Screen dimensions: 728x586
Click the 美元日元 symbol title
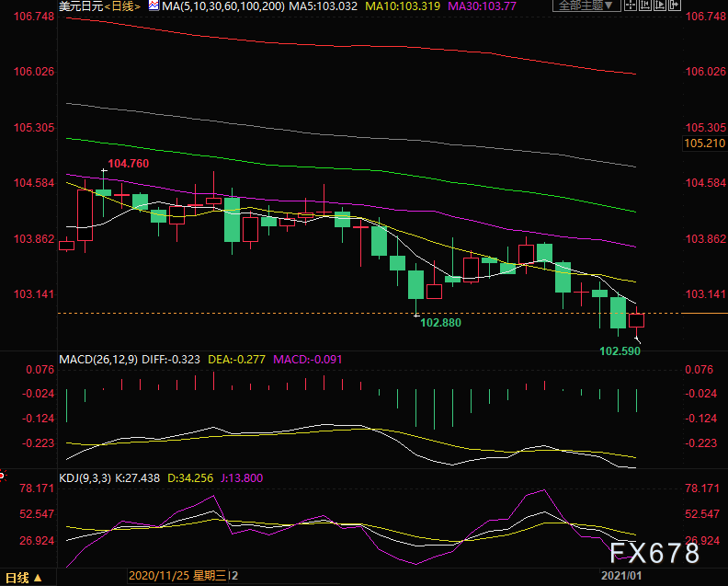(80, 7)
